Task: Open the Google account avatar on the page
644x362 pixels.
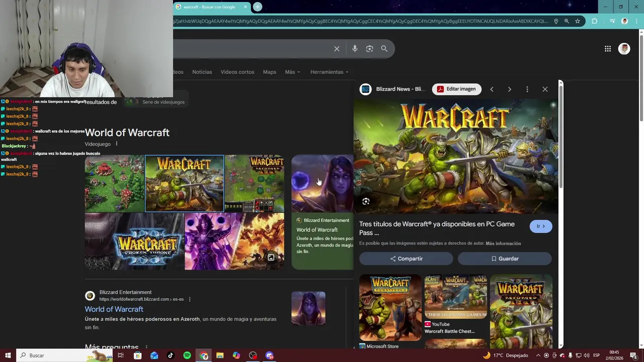Action: point(624,49)
